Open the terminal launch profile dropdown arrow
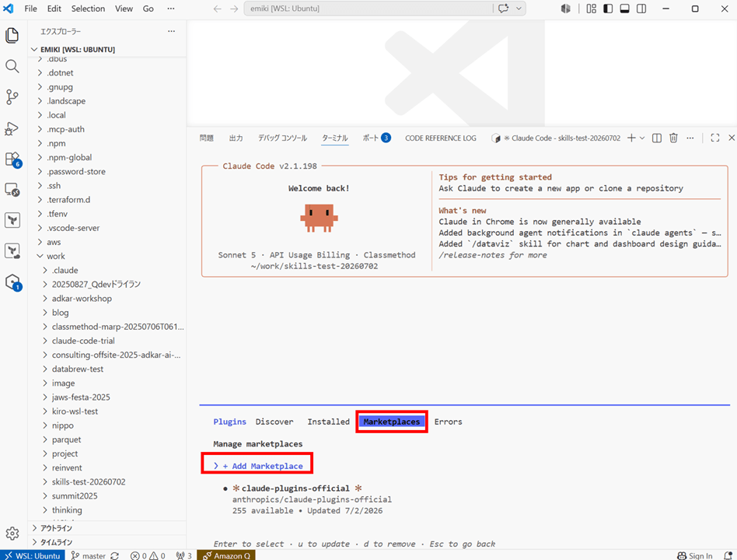 click(x=642, y=138)
